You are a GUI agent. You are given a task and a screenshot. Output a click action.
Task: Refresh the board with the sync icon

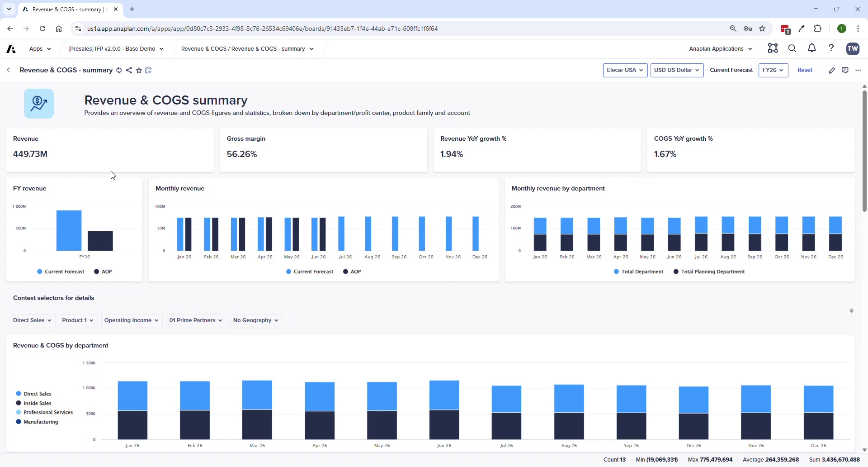point(119,71)
